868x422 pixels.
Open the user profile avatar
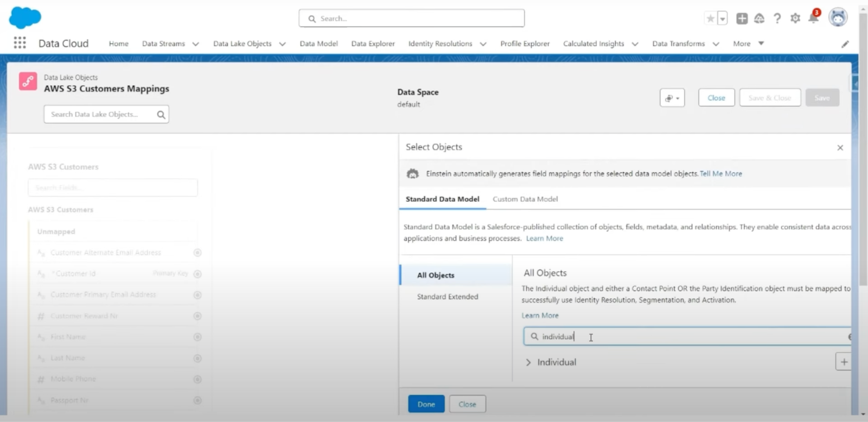838,17
